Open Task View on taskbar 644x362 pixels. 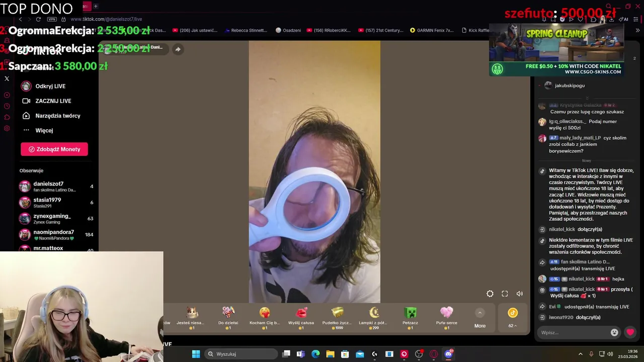[286, 354]
